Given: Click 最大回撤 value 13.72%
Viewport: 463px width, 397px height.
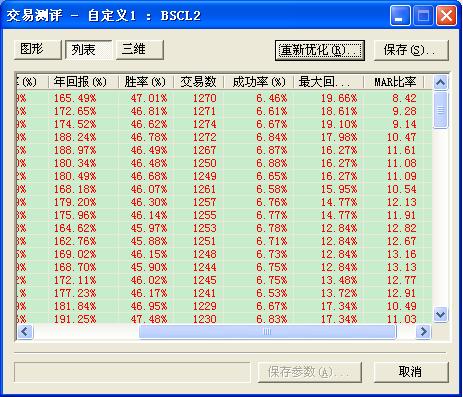Looking at the screenshot, I should tap(339, 293).
